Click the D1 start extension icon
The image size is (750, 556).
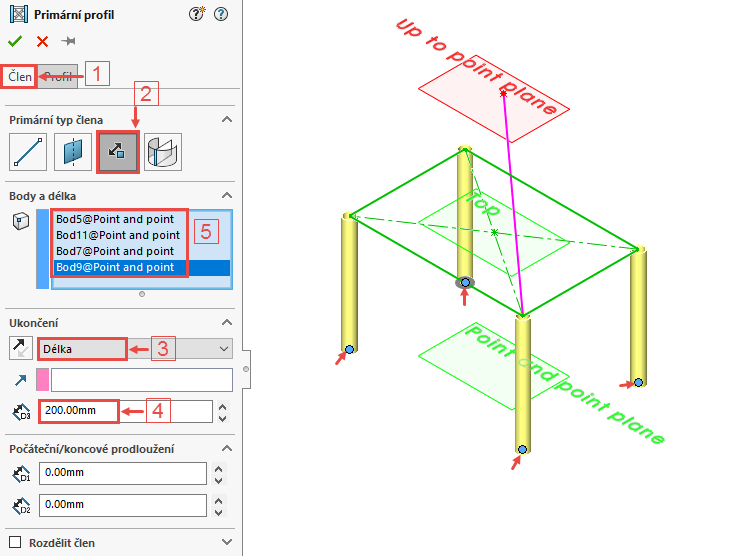[22, 474]
